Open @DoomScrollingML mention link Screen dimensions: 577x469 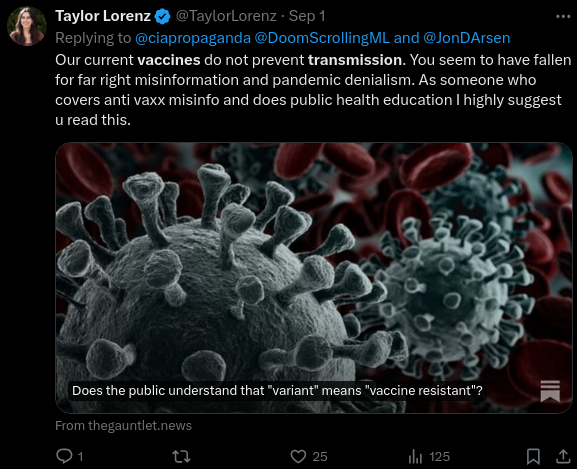(322, 38)
